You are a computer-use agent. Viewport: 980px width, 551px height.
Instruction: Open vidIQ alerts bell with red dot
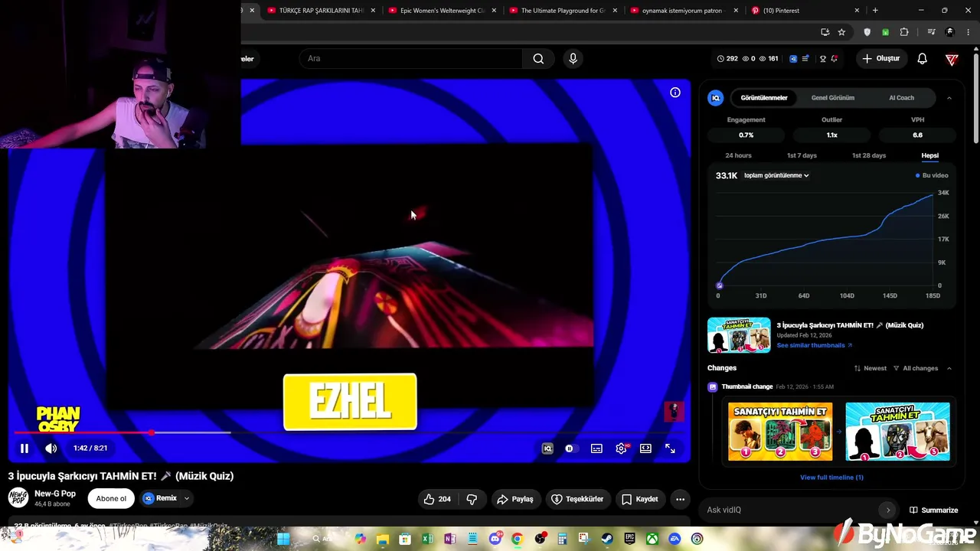(x=835, y=59)
